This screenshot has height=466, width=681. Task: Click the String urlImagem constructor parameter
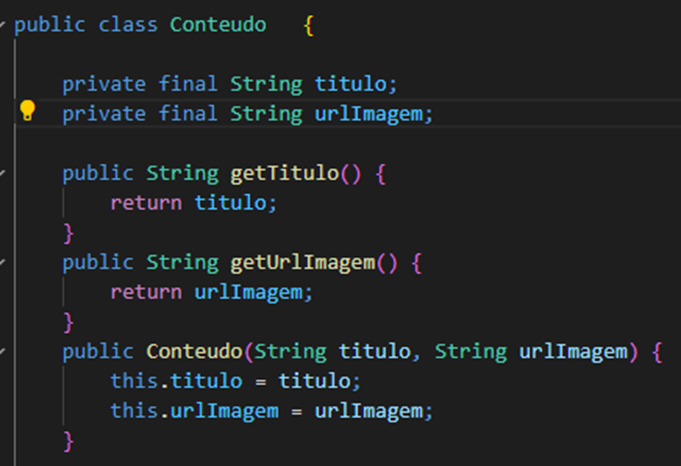tap(532, 352)
